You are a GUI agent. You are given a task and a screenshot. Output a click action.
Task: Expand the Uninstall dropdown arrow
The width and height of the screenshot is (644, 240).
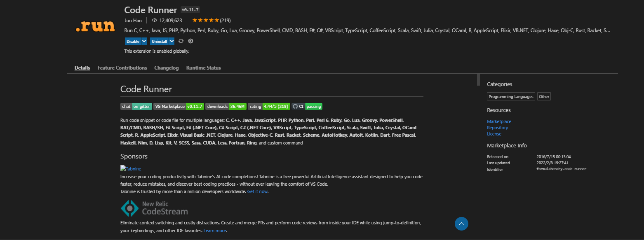tap(172, 41)
